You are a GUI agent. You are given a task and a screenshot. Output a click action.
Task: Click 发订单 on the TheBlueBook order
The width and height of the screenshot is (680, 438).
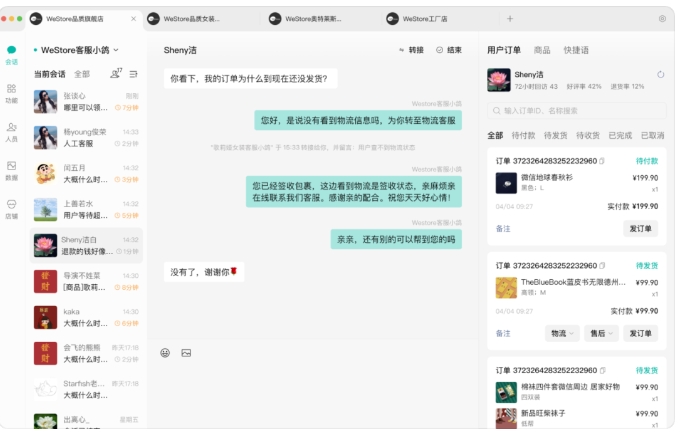[641, 333]
